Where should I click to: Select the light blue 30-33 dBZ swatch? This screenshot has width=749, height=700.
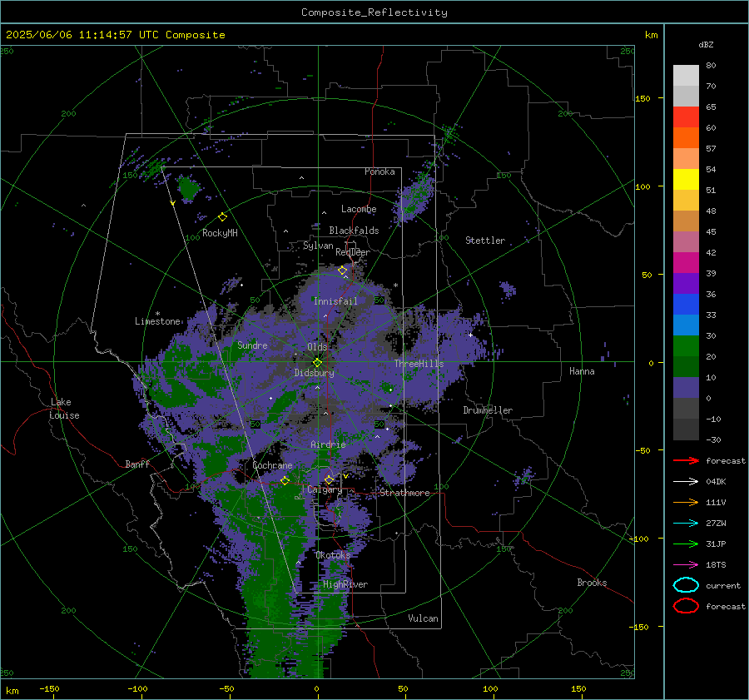coord(686,325)
